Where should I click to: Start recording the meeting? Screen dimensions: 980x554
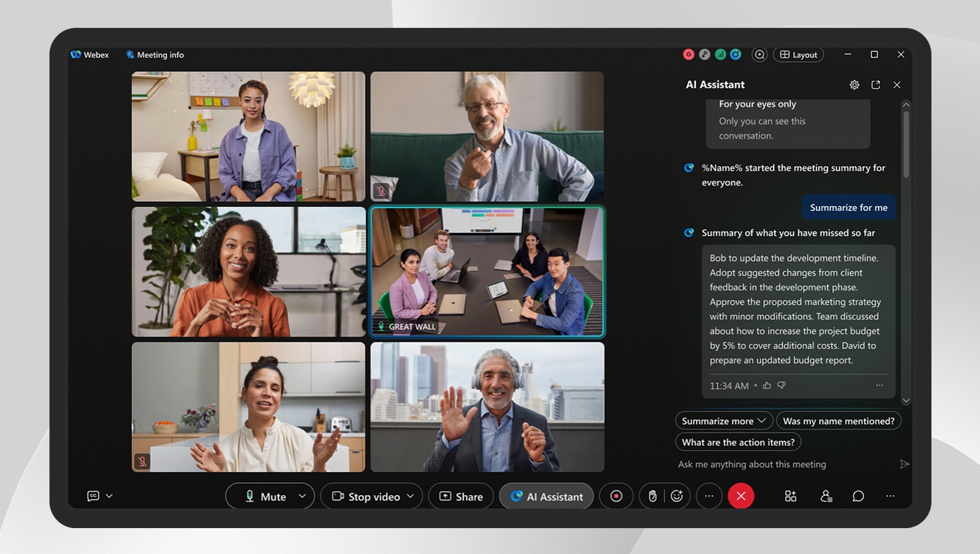(x=616, y=496)
